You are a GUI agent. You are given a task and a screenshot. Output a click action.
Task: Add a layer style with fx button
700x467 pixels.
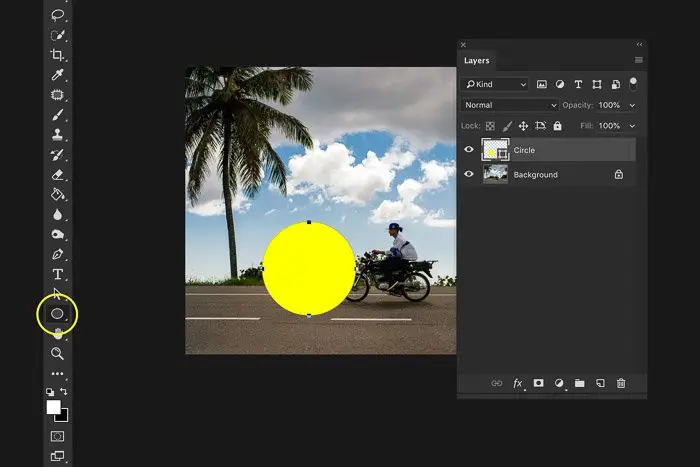(517, 383)
